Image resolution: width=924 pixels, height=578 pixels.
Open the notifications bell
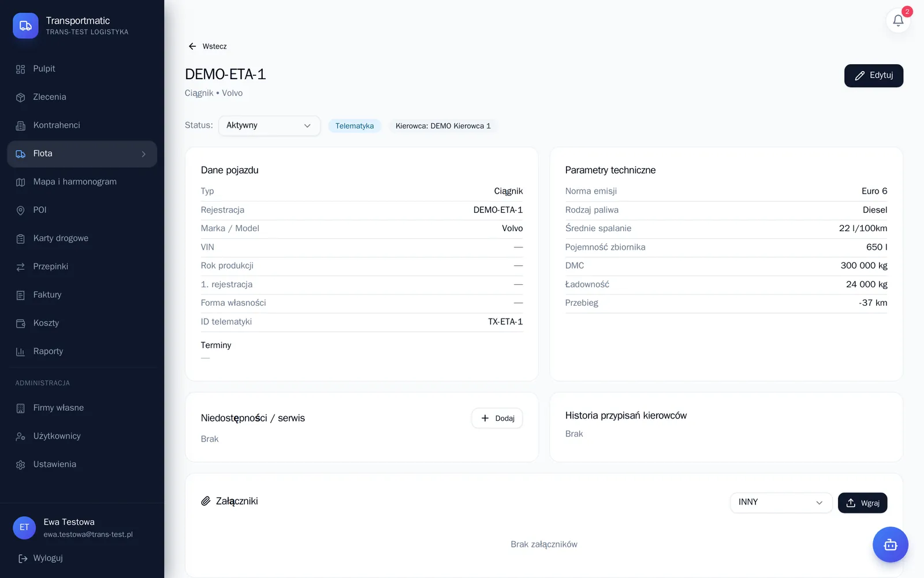pyautogui.click(x=898, y=21)
